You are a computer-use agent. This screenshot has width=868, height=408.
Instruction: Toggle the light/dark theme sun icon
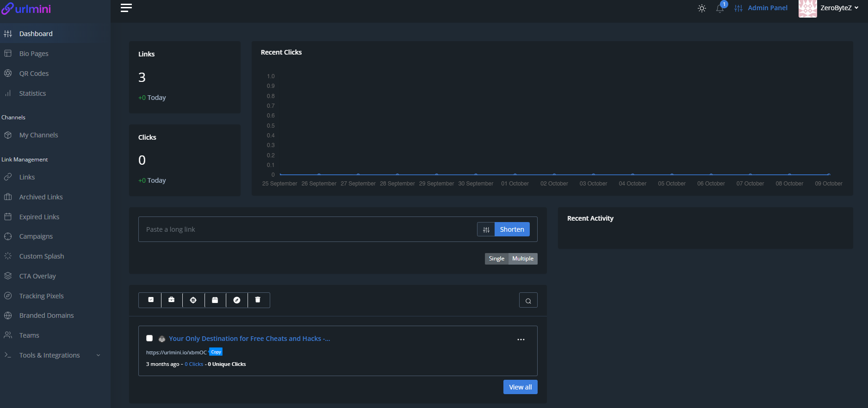pyautogui.click(x=702, y=8)
